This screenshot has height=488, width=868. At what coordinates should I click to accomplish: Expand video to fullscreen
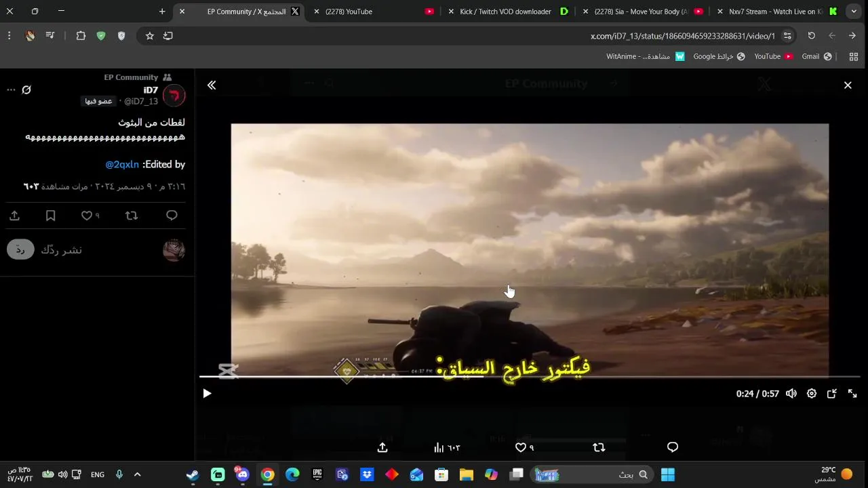(852, 394)
